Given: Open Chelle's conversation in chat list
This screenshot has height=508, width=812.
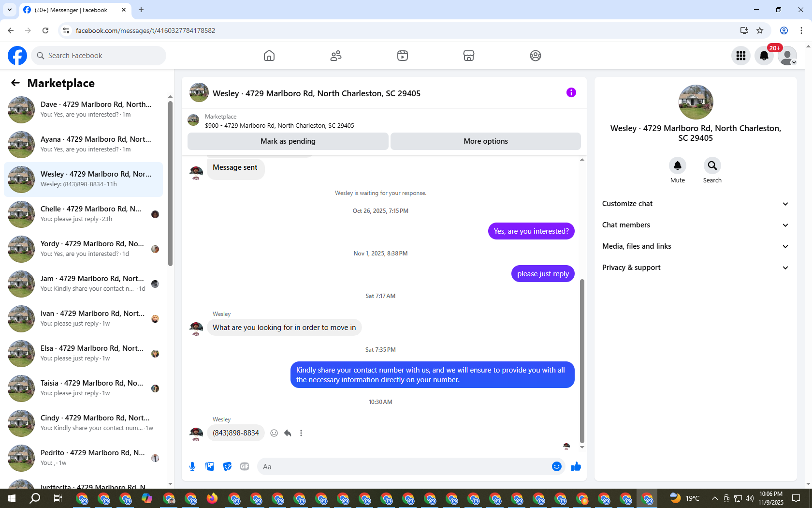Looking at the screenshot, I should point(83,214).
